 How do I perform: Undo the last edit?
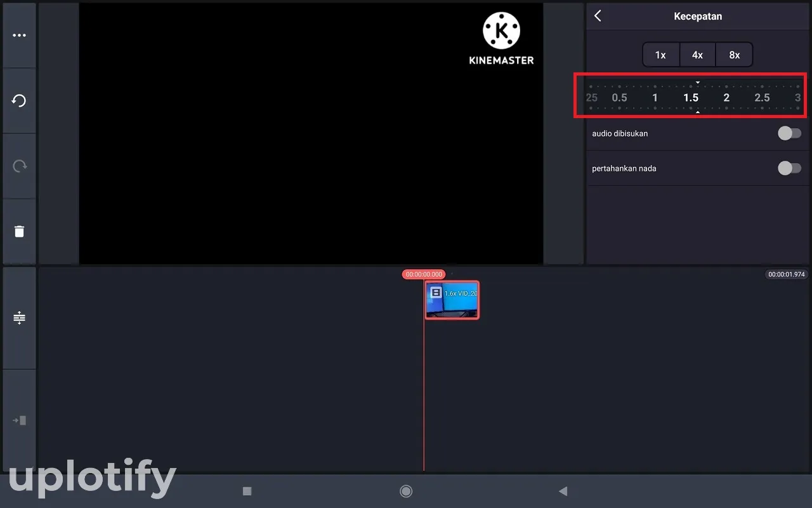pyautogui.click(x=19, y=100)
